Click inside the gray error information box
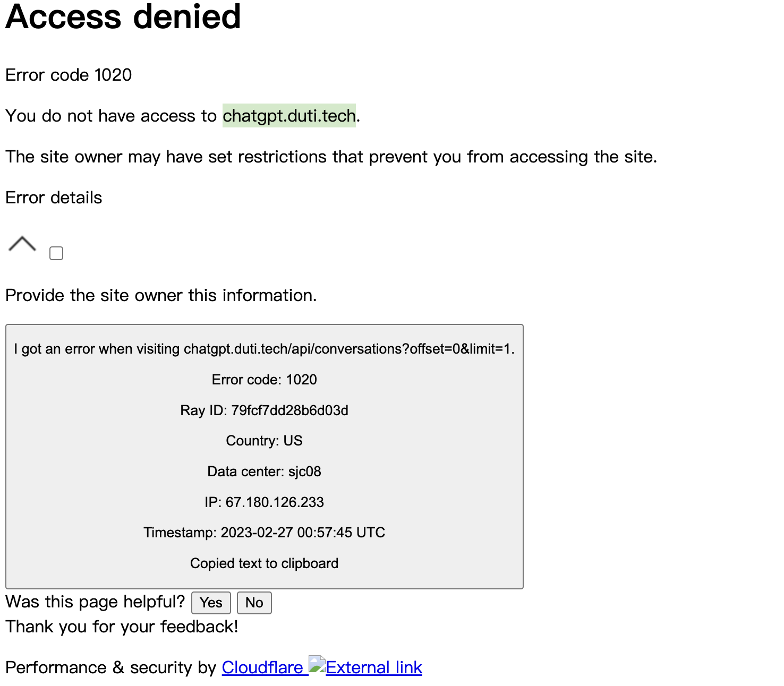The image size is (784, 686). point(264,457)
